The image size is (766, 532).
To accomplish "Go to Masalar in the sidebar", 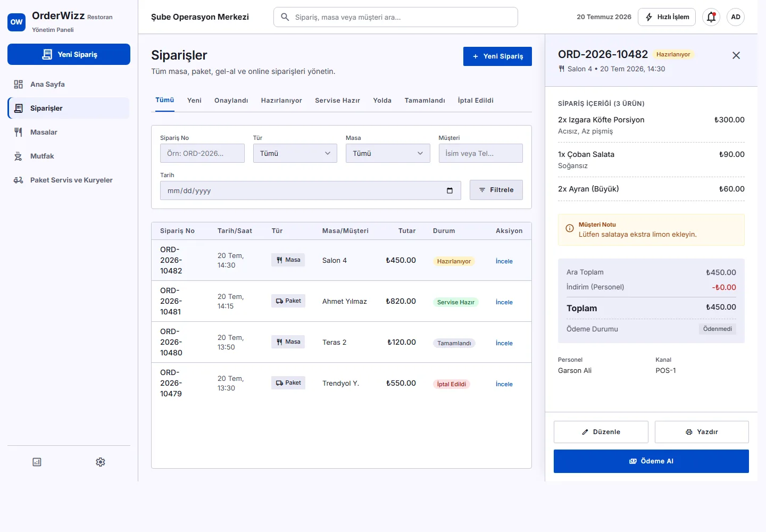I will (69, 132).
